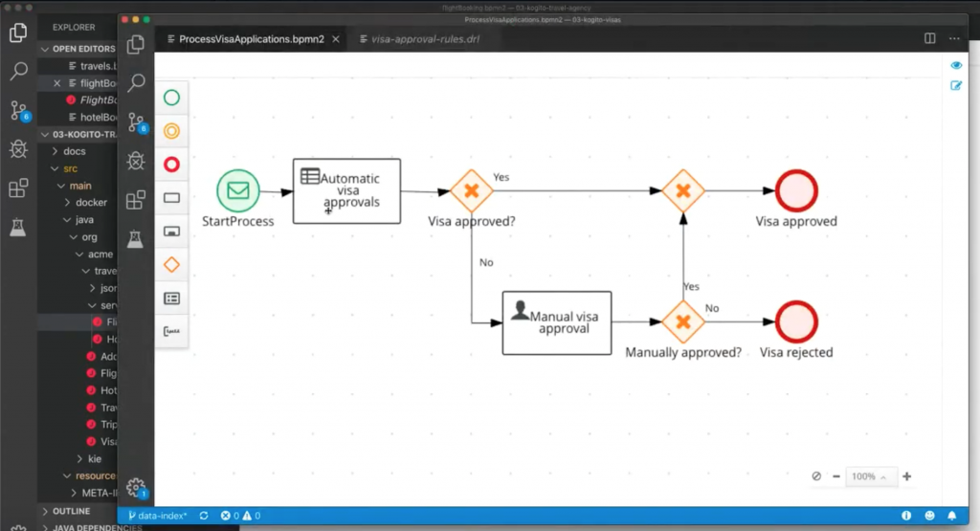
Task: Select the Manual visa approval task node
Action: point(556,322)
